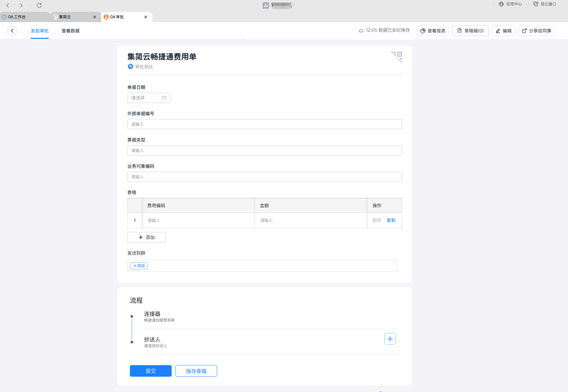Focus the 业务对象编码 input field
The height and width of the screenshot is (392, 568).
[x=264, y=176]
